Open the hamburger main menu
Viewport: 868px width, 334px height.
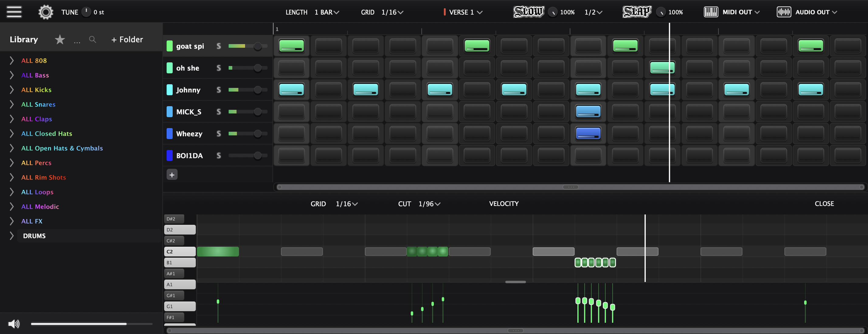pos(14,12)
